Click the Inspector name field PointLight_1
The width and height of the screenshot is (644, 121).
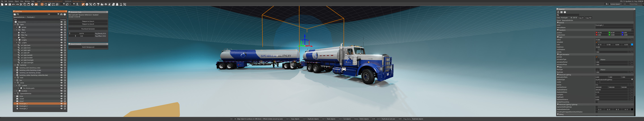(614, 25)
